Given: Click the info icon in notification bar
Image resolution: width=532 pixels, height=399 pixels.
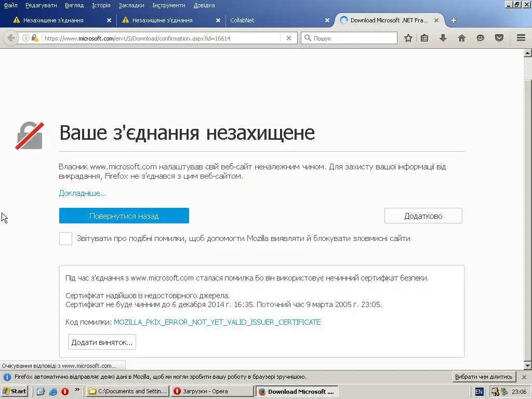Looking at the screenshot, I should [x=7, y=377].
